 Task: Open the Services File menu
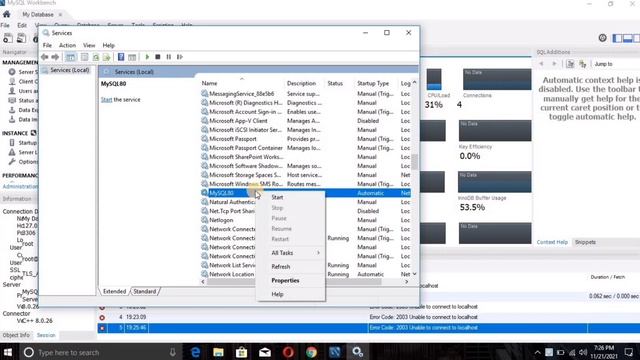coord(47,45)
